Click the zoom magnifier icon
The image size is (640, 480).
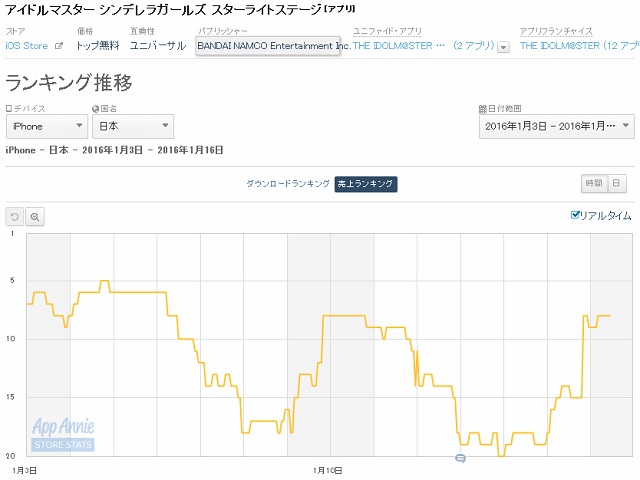pyautogui.click(x=34, y=216)
